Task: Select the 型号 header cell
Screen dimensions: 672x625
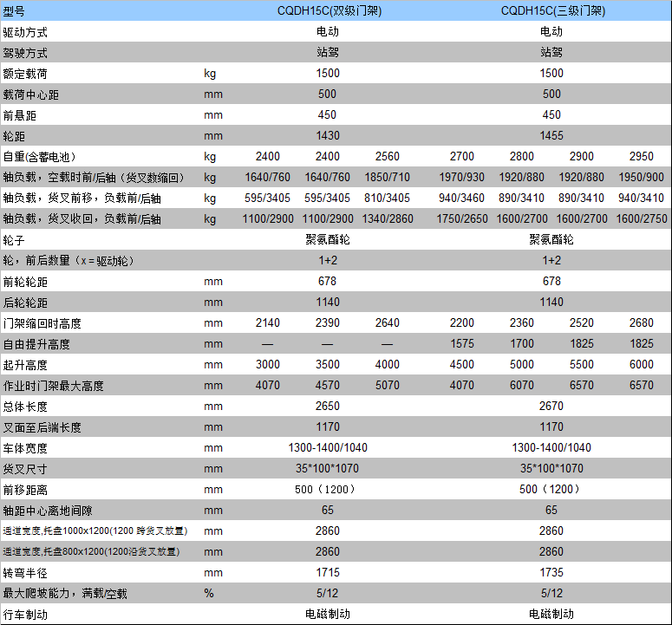Action: click(15, 11)
